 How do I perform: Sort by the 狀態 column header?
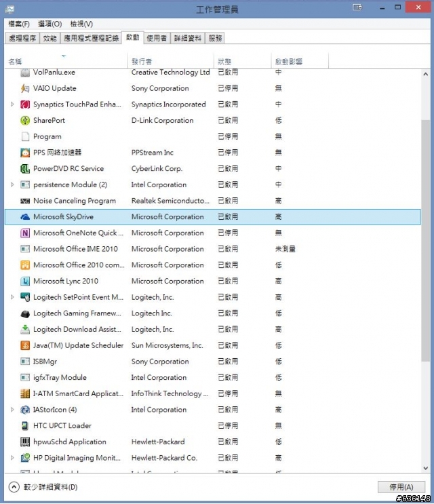[243, 62]
